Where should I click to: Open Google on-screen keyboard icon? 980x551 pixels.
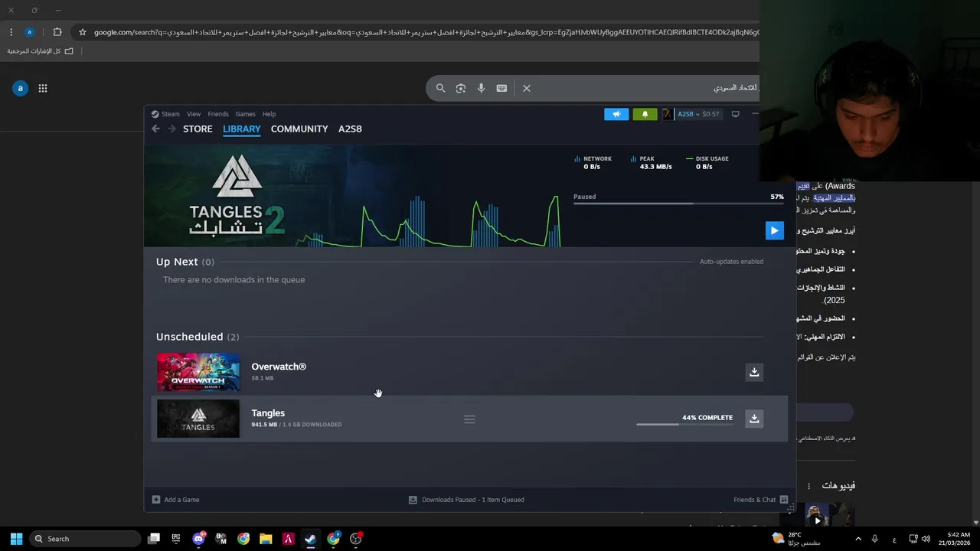501,88
